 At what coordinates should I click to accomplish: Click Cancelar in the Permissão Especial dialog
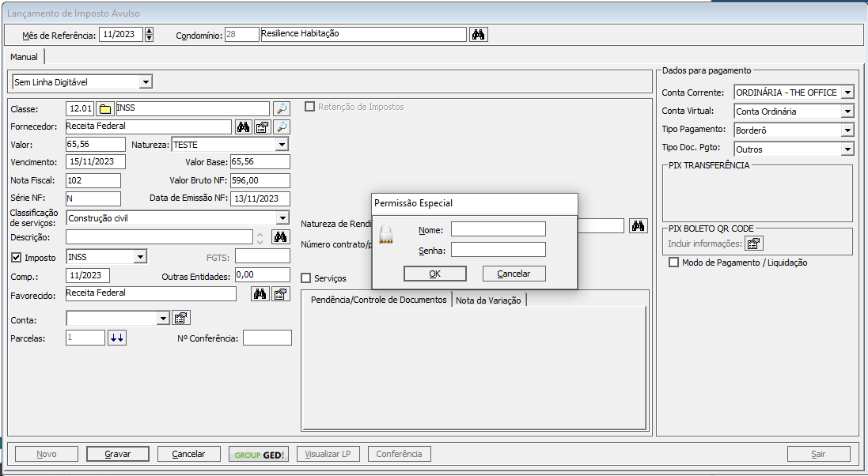click(x=514, y=274)
